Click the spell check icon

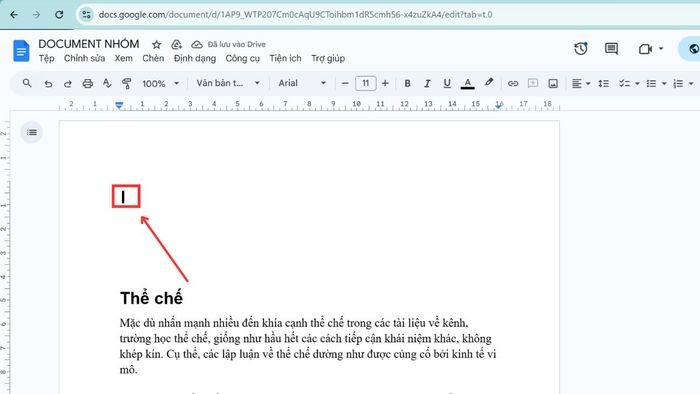coord(107,83)
